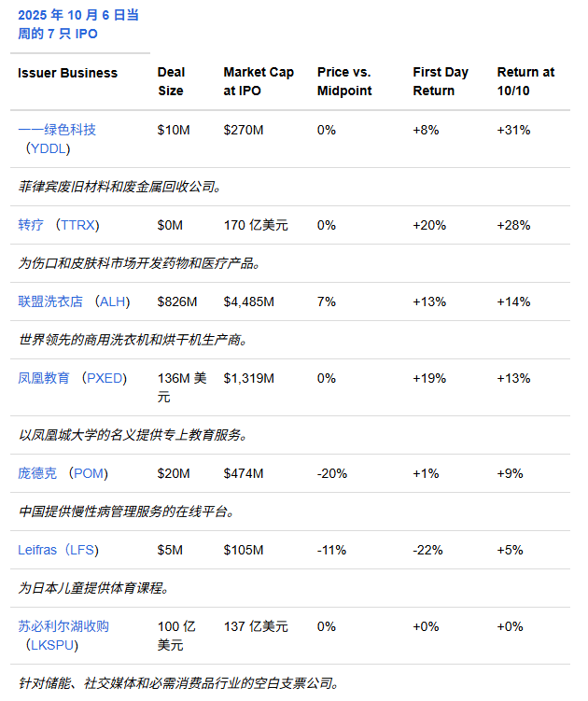588x701 pixels.
Task: Click the First Day Return header
Action: (441, 81)
